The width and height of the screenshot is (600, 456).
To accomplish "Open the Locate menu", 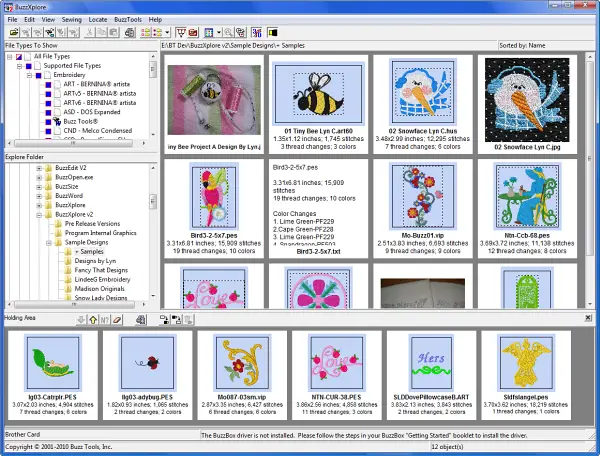I will 98,20.
